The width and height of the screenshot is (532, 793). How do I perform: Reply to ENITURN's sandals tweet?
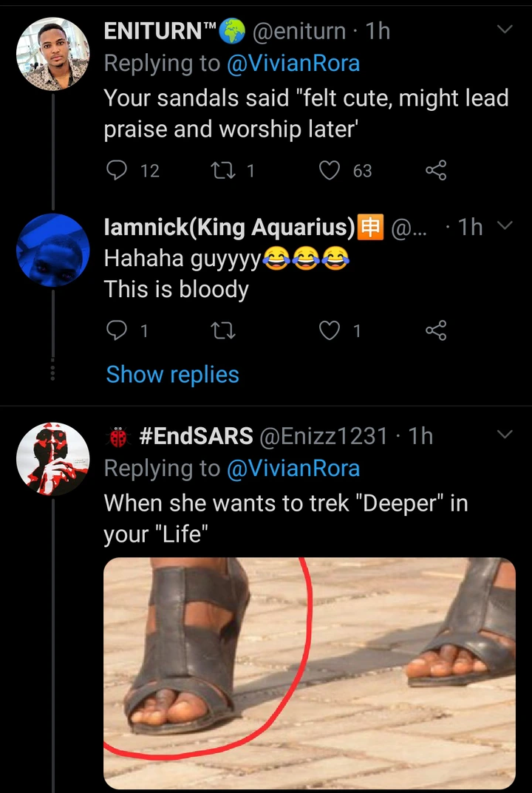[118, 171]
